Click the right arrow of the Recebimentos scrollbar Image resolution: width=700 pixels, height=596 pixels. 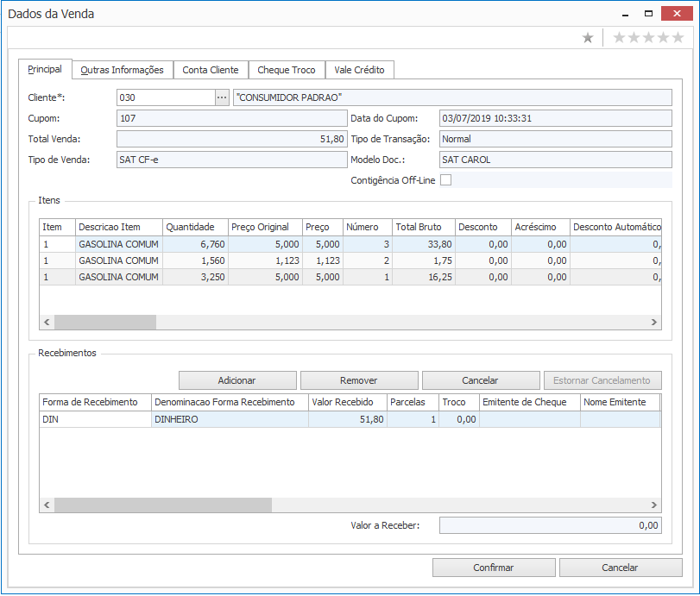pos(654,505)
